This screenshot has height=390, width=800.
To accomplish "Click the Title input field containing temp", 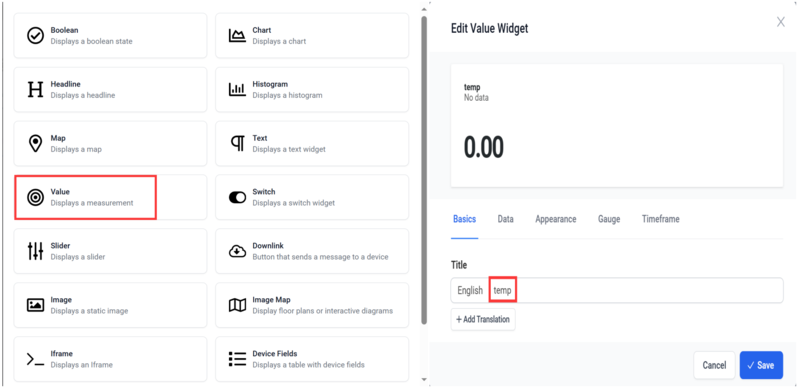I will (635, 290).
